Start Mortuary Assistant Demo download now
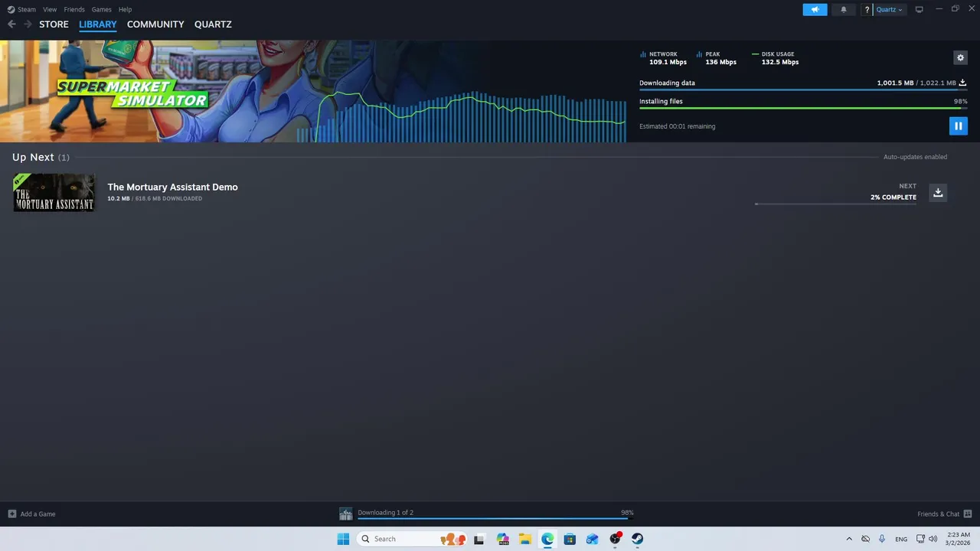The height and width of the screenshot is (551, 980). click(938, 192)
